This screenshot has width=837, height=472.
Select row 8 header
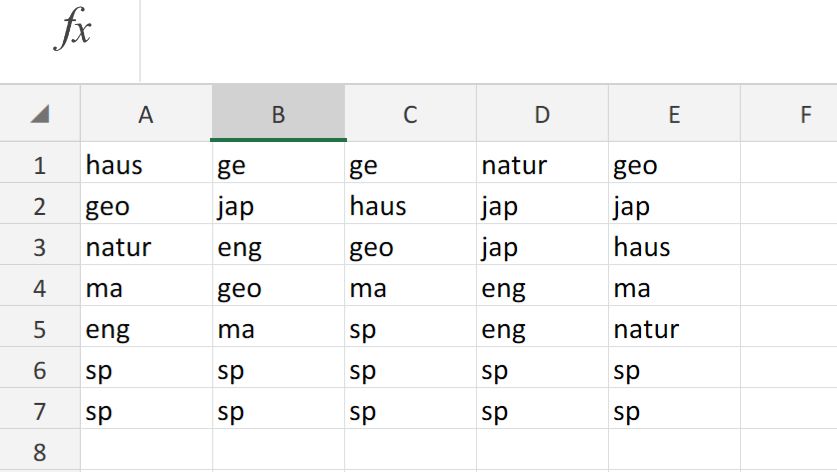coord(40,450)
